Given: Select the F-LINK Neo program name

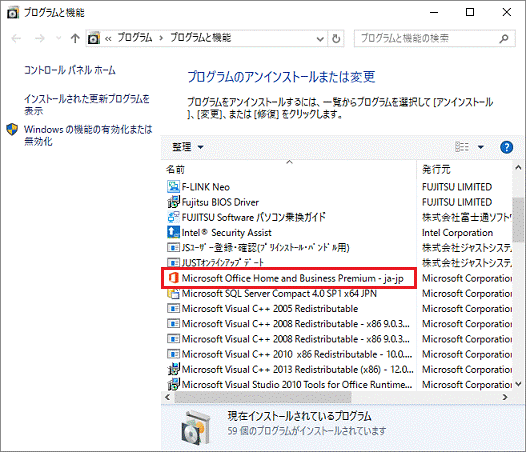Looking at the screenshot, I should 206,187.
